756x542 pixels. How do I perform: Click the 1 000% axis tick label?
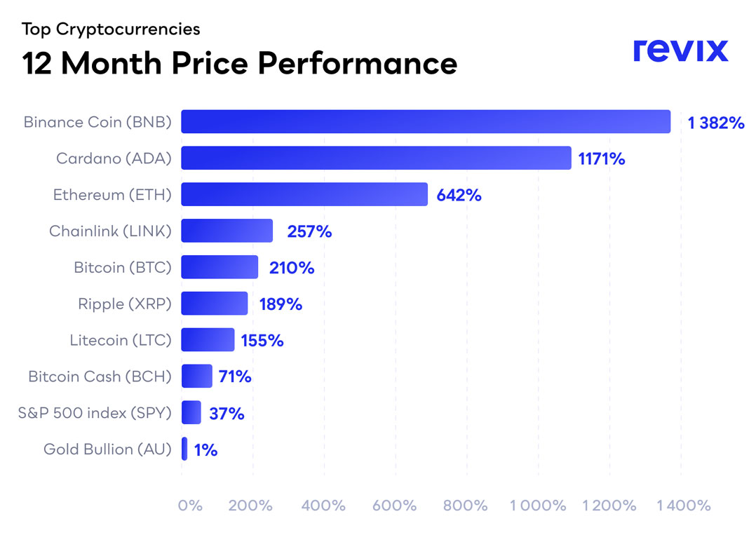tap(537, 506)
